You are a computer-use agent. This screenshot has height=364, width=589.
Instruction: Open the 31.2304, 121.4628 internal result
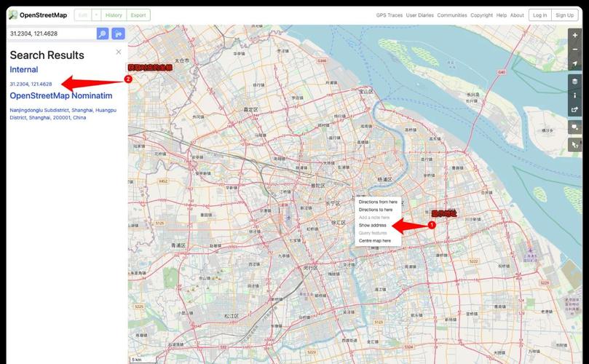(x=31, y=84)
